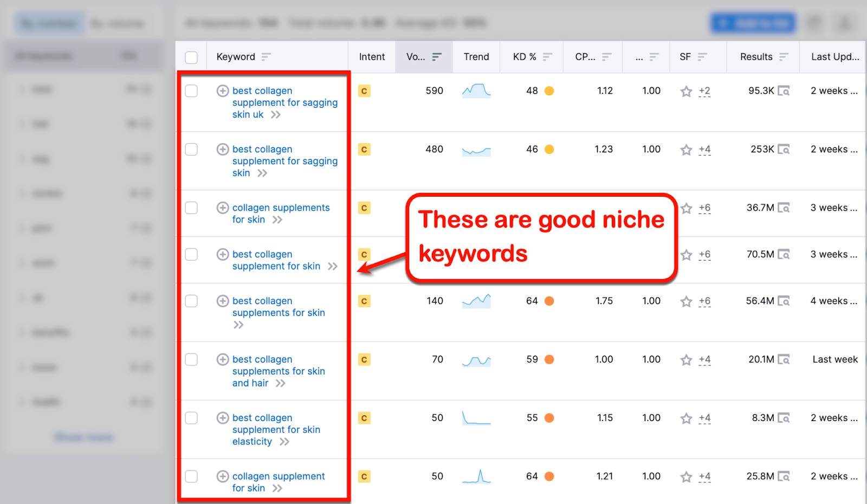Expand chevrons after 'collagen supplement for skin' last row
The image size is (867, 504).
click(277, 489)
